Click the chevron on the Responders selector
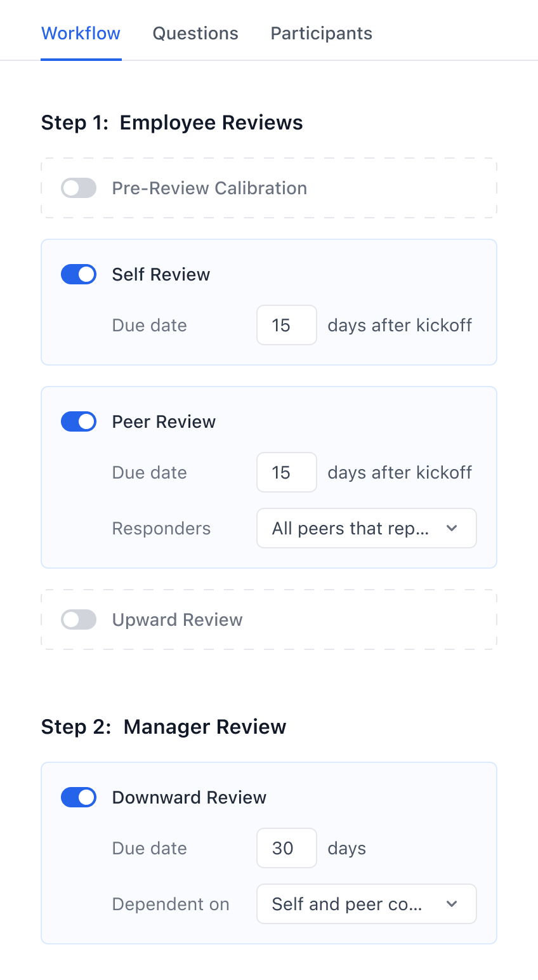This screenshot has width=538, height=980. click(x=452, y=528)
